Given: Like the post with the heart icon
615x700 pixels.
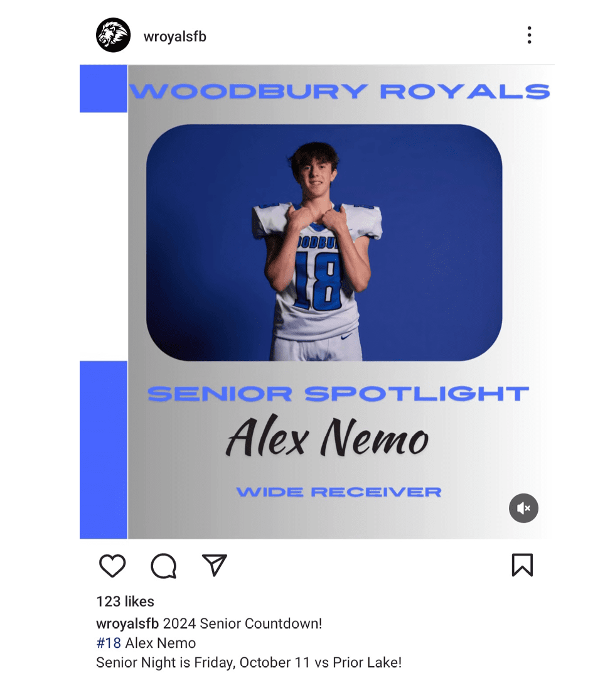Looking at the screenshot, I should 112,566.
